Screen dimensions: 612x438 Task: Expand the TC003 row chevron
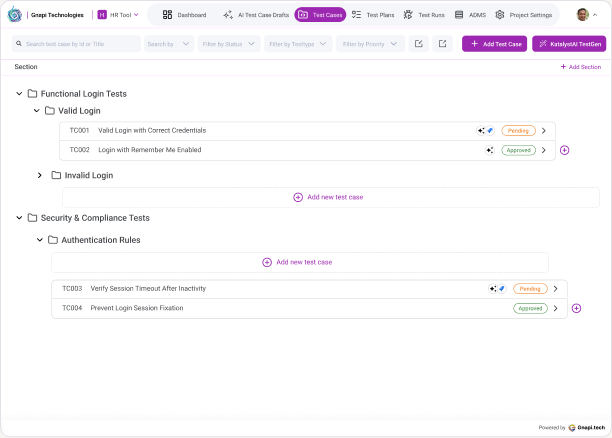tap(555, 289)
